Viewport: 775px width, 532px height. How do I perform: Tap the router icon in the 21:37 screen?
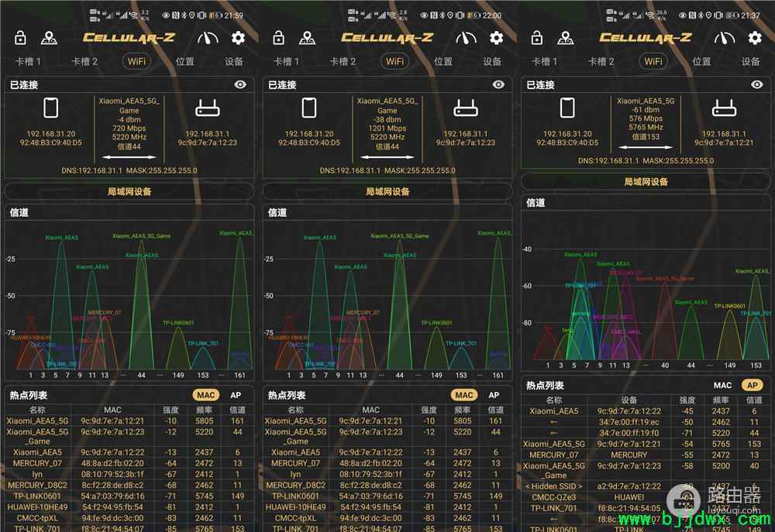724,108
